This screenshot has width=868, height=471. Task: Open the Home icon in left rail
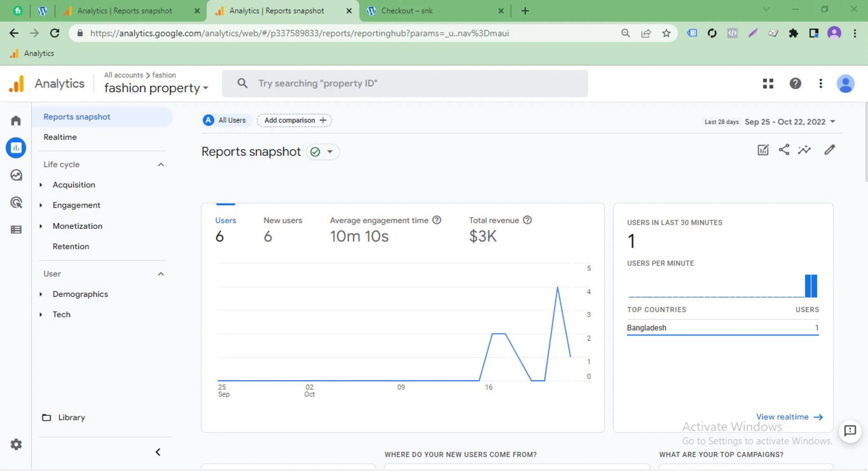coord(16,120)
